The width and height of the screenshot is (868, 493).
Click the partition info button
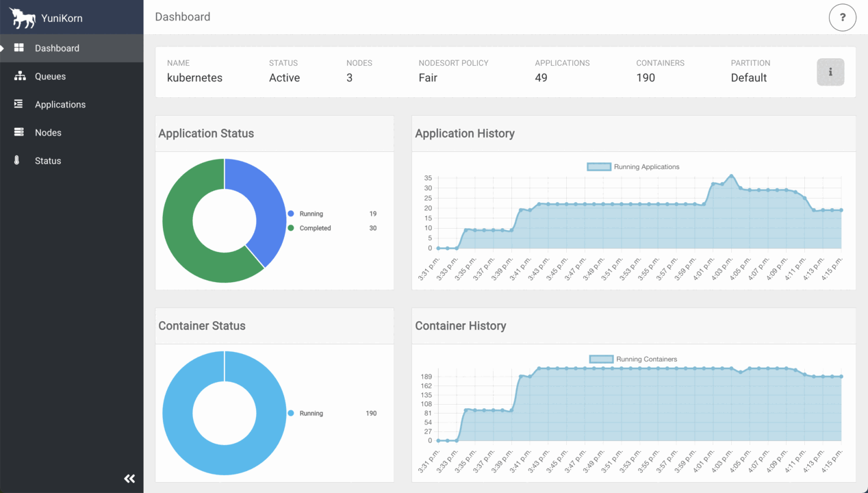[830, 72]
